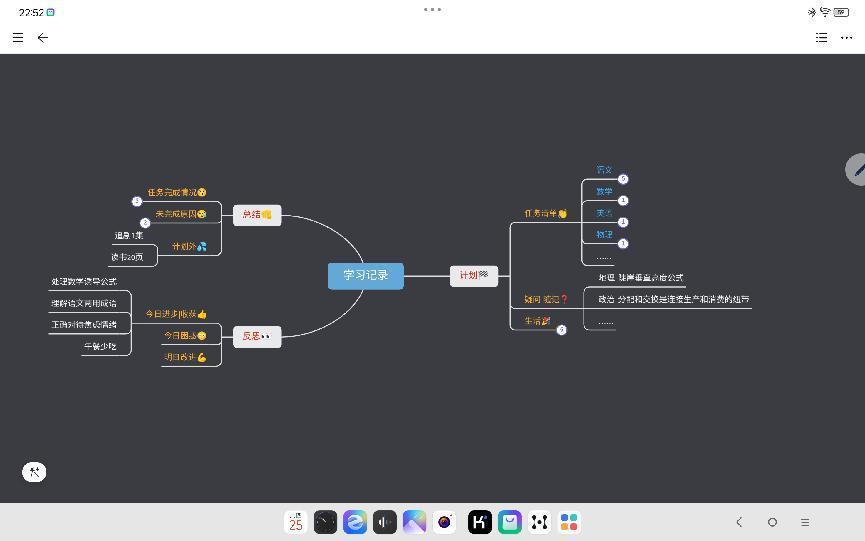
Task: Expand the collapsed 语文 node count badge
Action: coord(623,179)
